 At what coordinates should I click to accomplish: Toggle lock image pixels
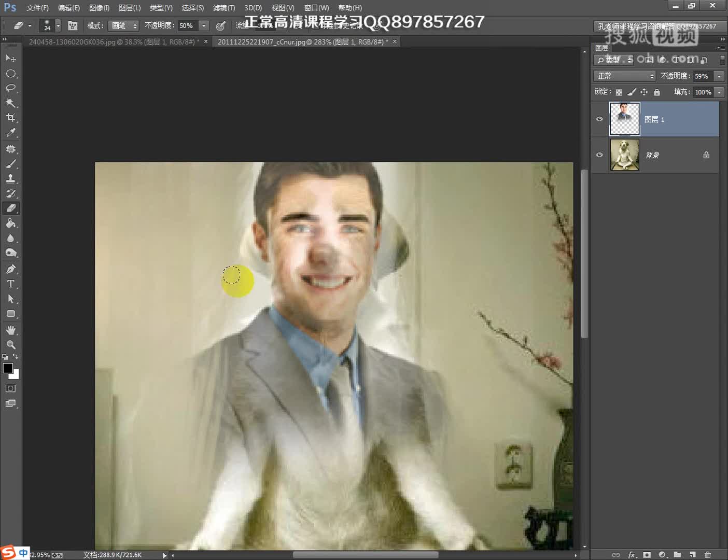click(632, 92)
